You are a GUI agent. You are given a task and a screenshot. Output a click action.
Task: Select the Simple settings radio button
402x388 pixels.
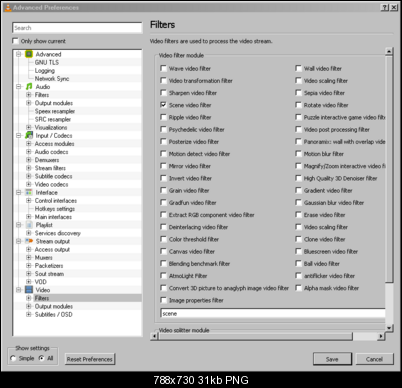point(13,358)
